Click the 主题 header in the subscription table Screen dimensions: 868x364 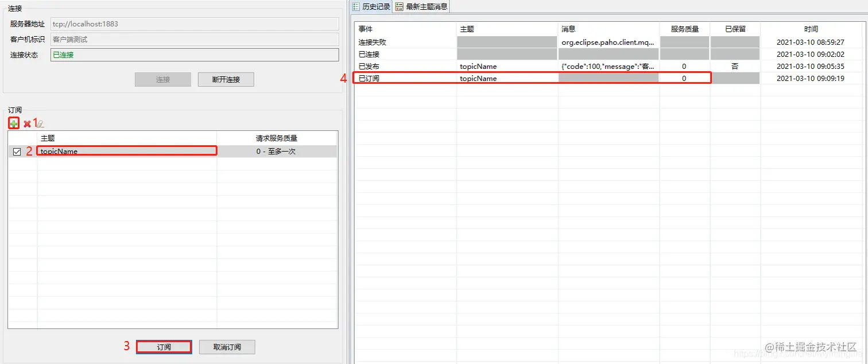127,138
